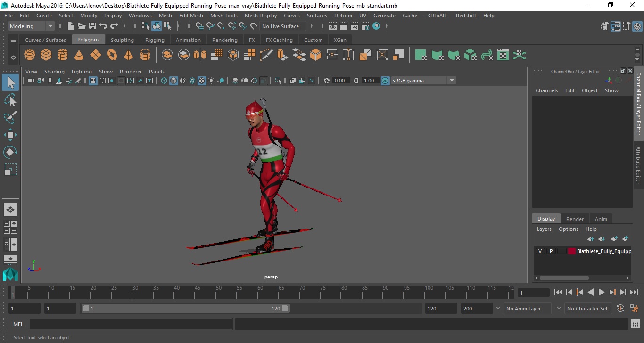Open the Channels menu in Channel Box
This screenshot has width=644, height=343.
pos(547,90)
